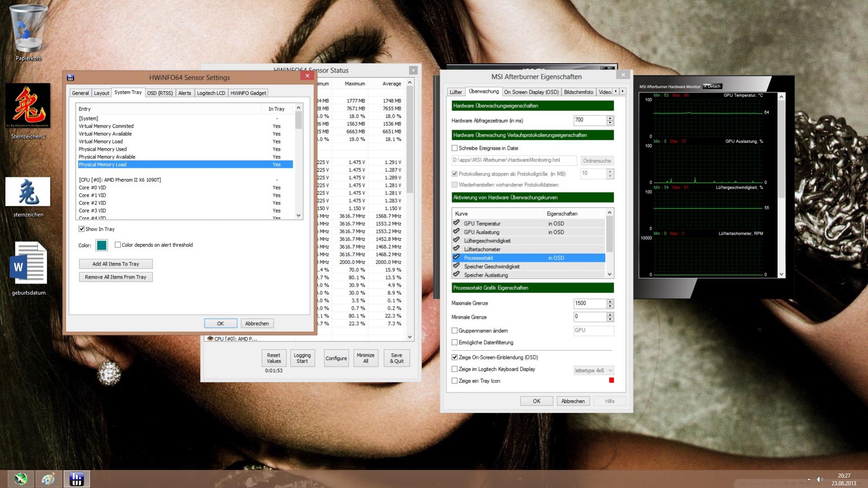Open the Bildschirmfoto tab
Viewport: 868px width, 488px height.
[579, 92]
